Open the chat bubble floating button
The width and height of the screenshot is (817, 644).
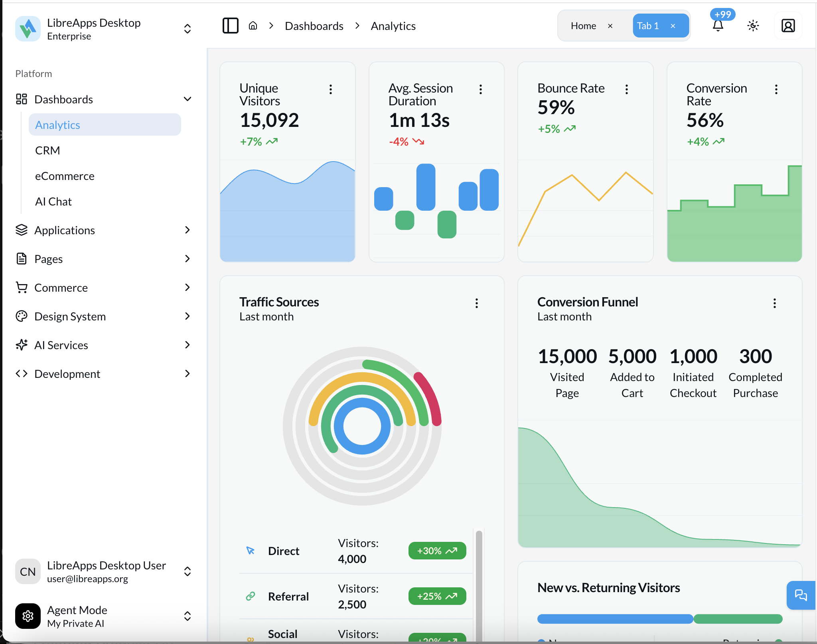801,595
